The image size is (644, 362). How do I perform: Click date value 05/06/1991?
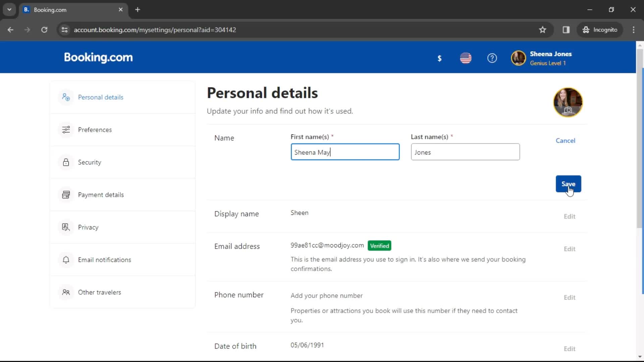(307, 345)
